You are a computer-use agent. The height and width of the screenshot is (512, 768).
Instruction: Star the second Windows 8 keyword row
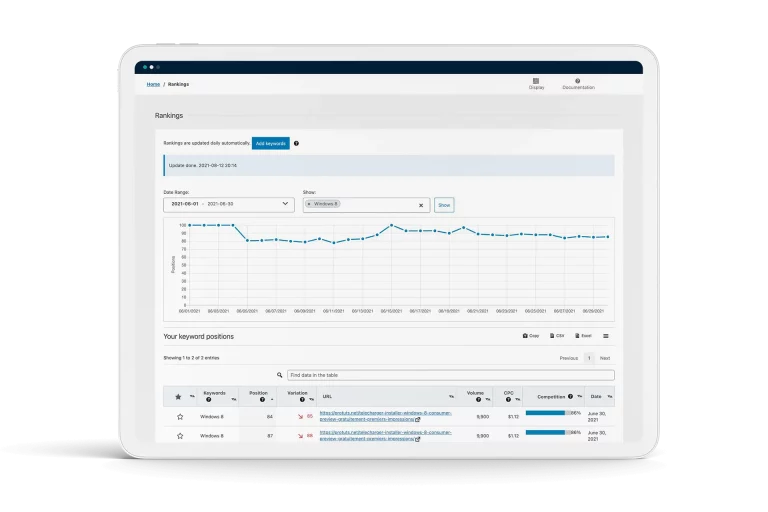(180, 436)
